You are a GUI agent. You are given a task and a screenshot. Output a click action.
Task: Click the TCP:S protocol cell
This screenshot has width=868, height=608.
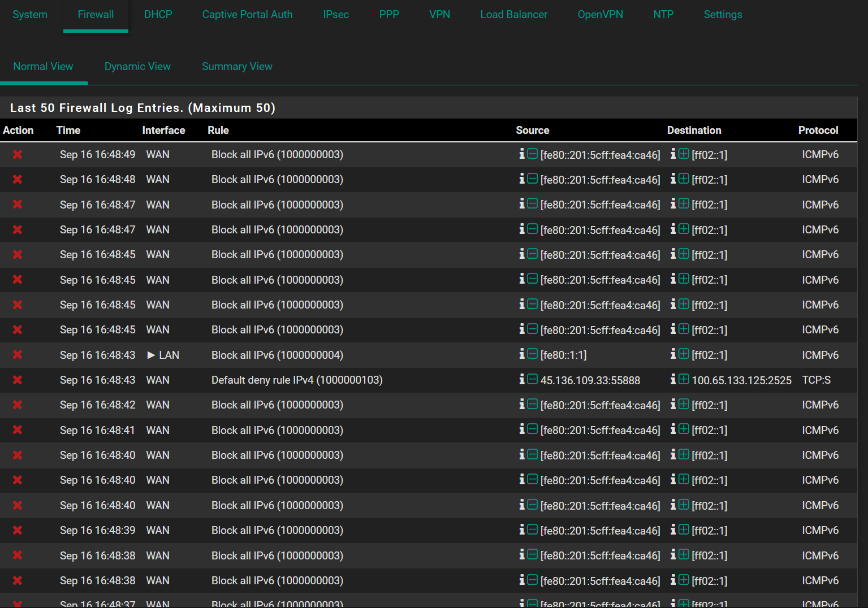(816, 380)
